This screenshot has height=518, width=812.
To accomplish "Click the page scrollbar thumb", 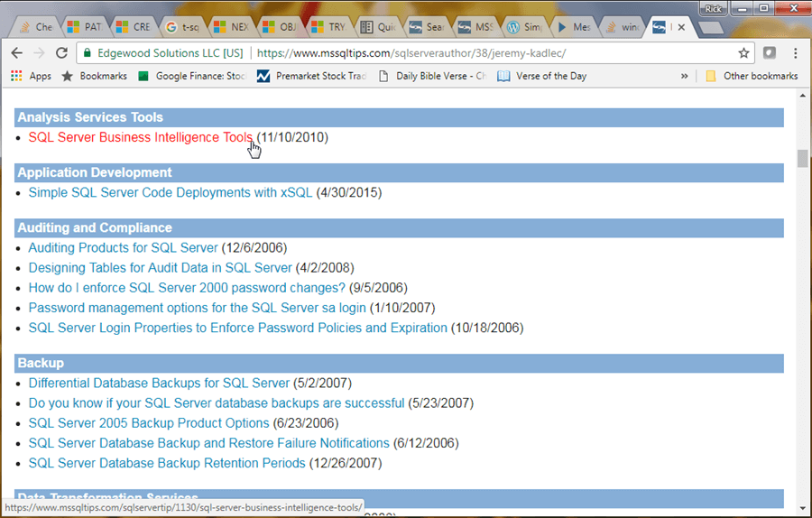I will click(x=803, y=158).
